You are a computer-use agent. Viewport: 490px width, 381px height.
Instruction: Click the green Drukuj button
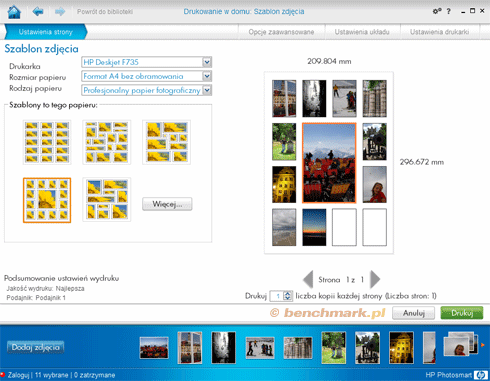462,313
